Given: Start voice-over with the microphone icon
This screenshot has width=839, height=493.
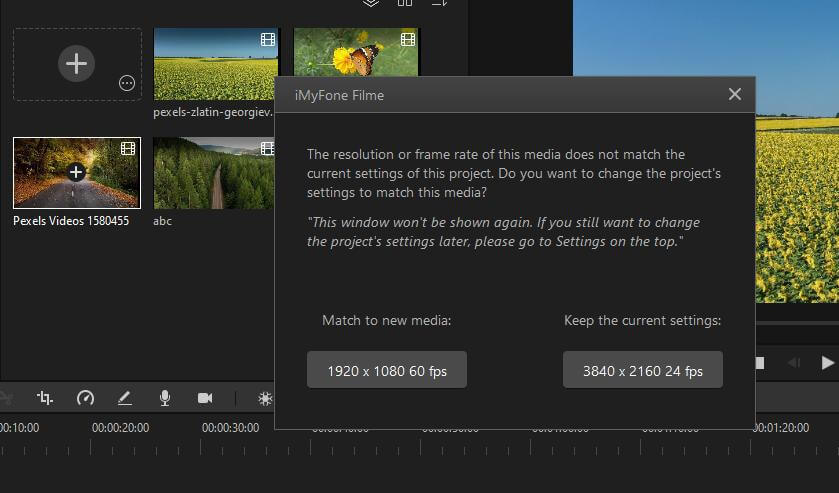Looking at the screenshot, I should coord(165,398).
